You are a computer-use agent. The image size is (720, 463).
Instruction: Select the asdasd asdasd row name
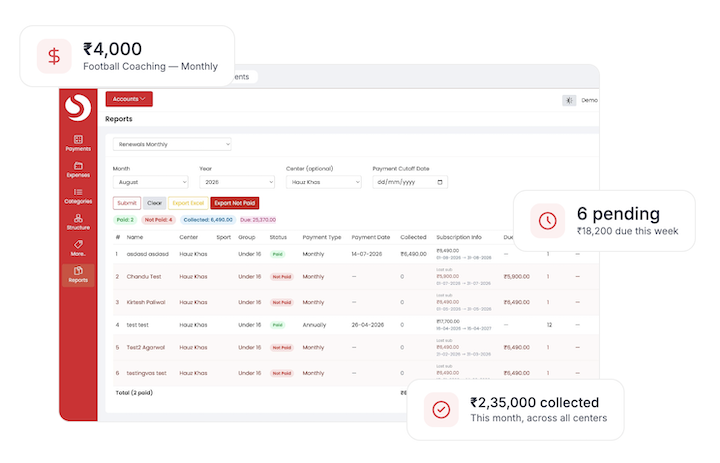[x=148, y=254]
